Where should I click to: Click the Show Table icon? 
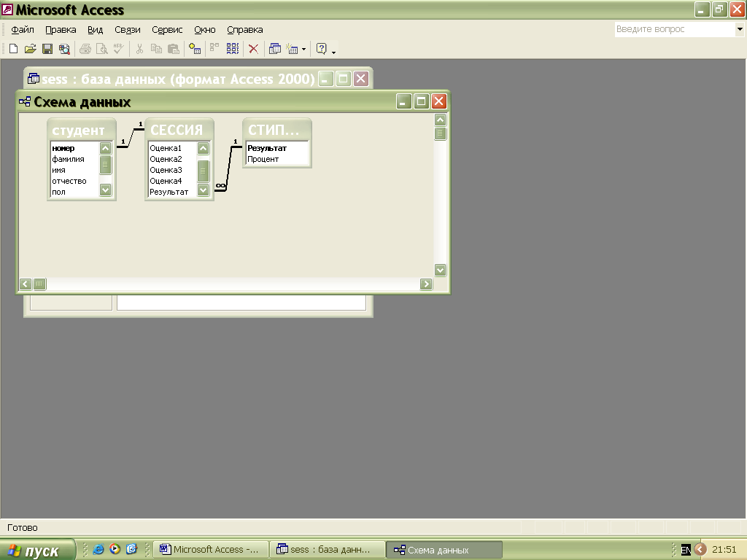tap(194, 49)
